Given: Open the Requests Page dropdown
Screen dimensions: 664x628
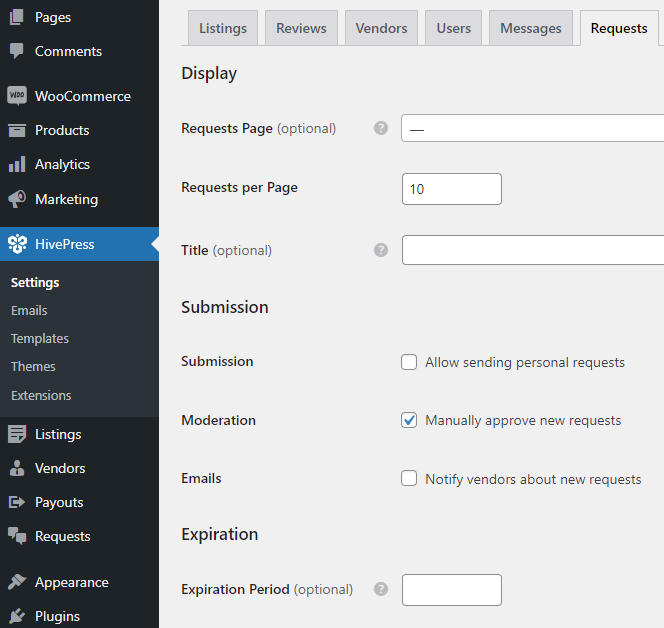Looking at the screenshot, I should [x=532, y=129].
